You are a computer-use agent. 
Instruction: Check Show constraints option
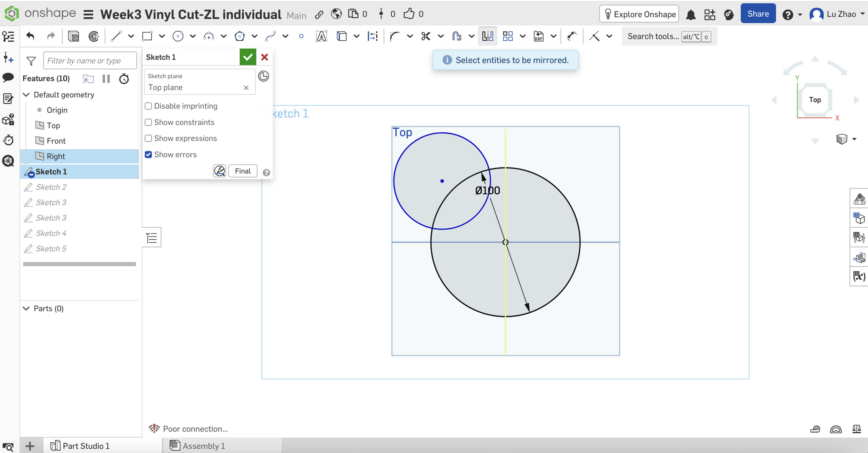click(148, 122)
